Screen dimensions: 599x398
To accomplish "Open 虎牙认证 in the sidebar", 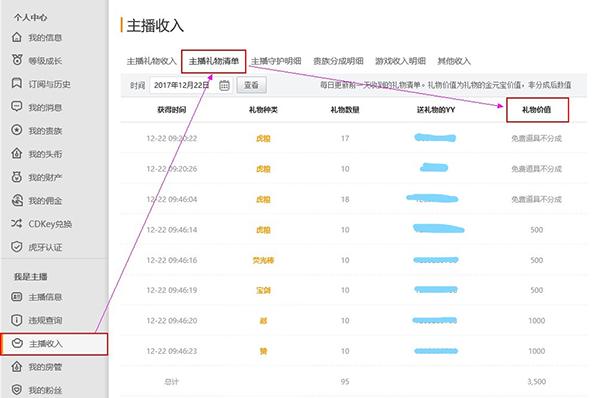I will pyautogui.click(x=45, y=247).
